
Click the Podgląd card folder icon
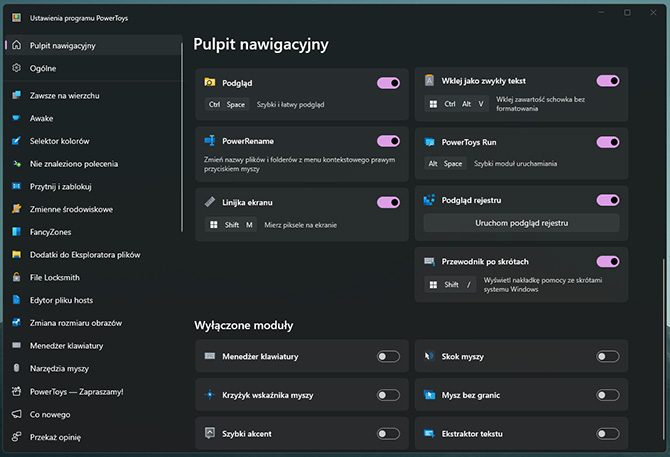[209, 82]
